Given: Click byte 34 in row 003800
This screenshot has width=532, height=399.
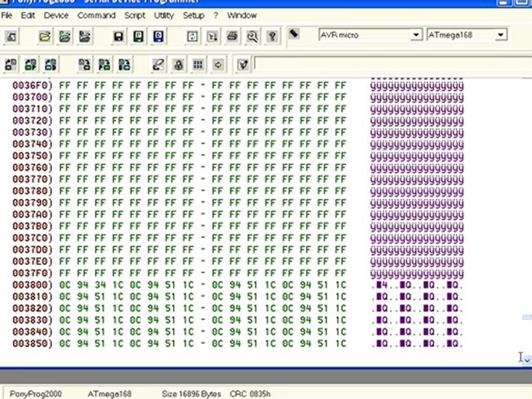Looking at the screenshot, I should tap(100, 285).
